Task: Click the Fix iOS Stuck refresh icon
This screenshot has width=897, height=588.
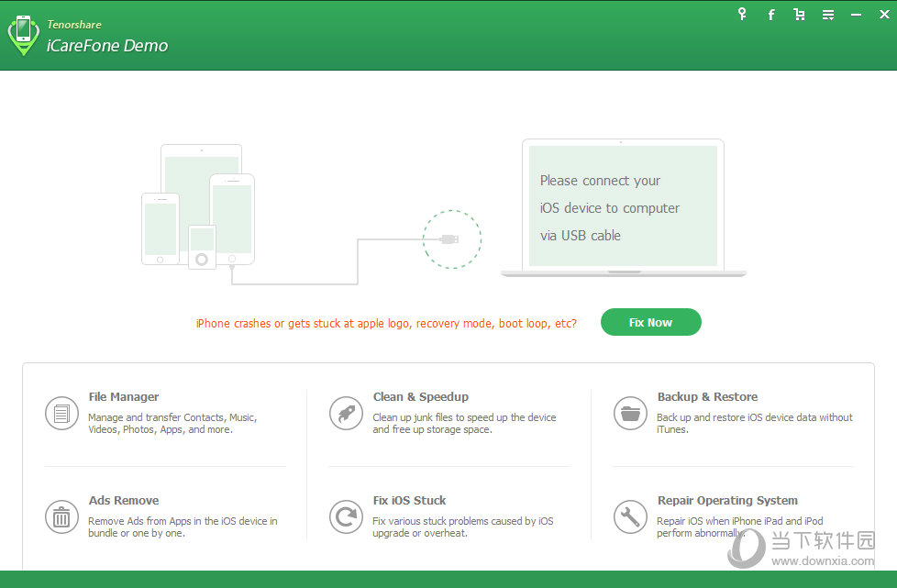Action: [346, 516]
